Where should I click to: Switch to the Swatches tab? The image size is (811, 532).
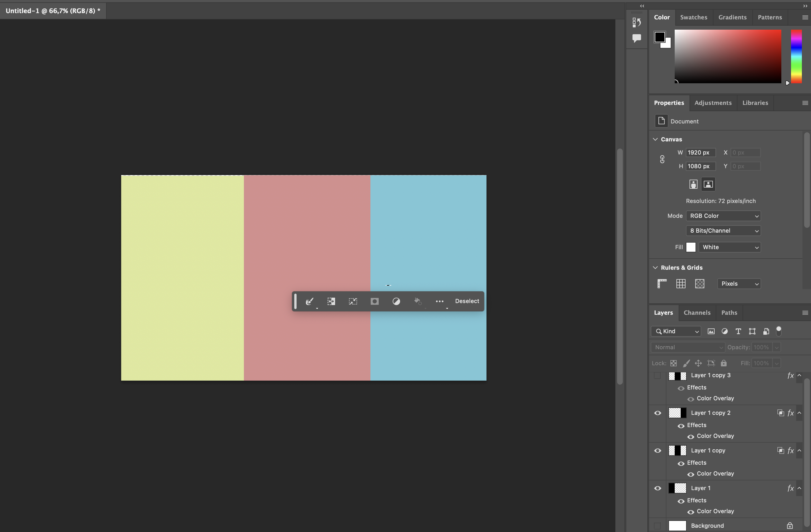(694, 17)
